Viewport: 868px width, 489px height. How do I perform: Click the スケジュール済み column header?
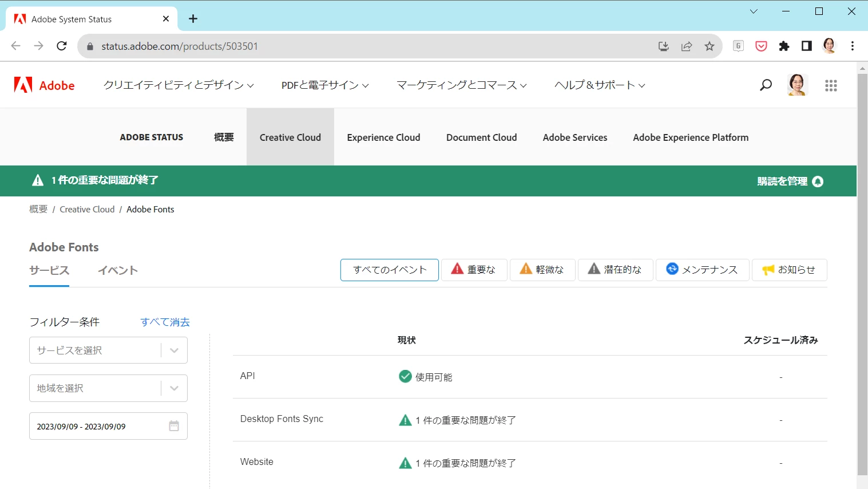click(780, 340)
